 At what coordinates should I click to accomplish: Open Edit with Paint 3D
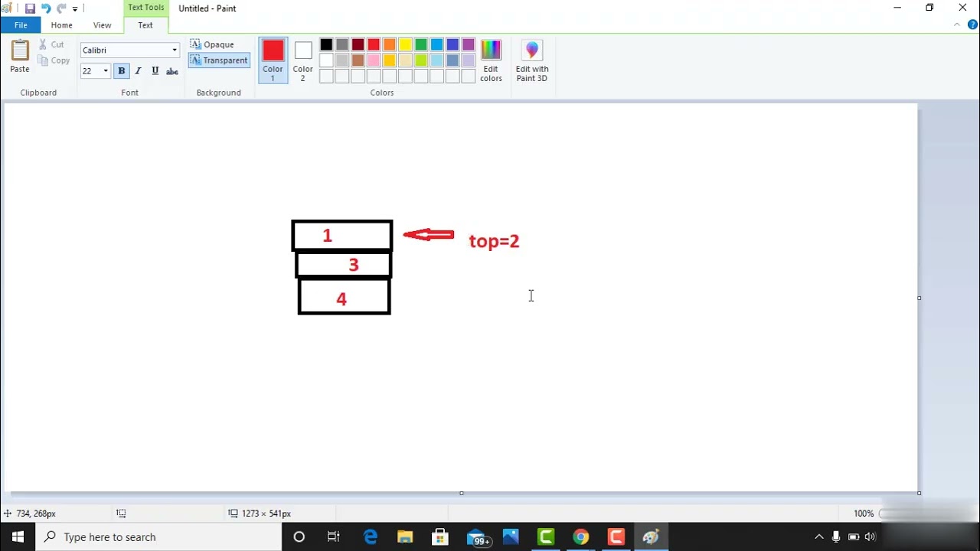[x=532, y=60]
